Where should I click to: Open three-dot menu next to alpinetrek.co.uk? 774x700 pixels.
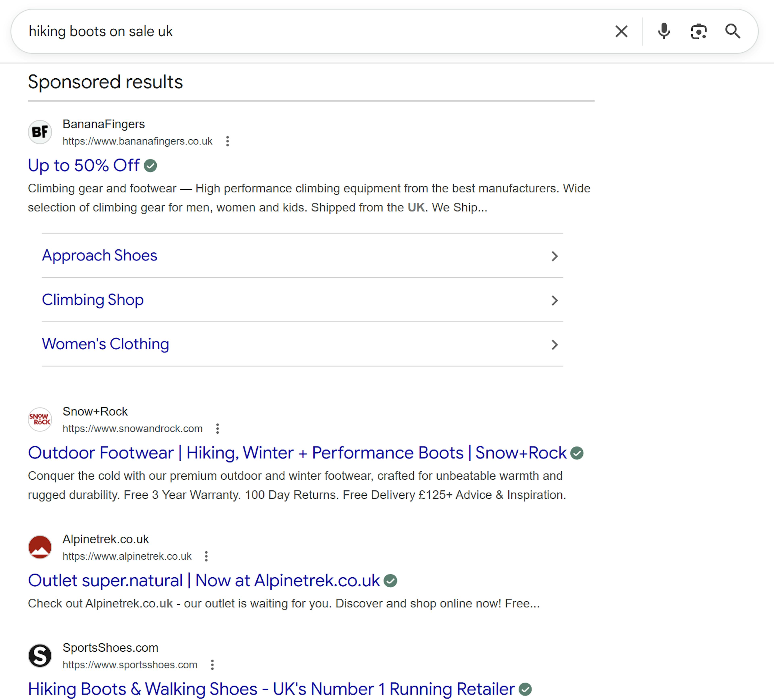207,557
